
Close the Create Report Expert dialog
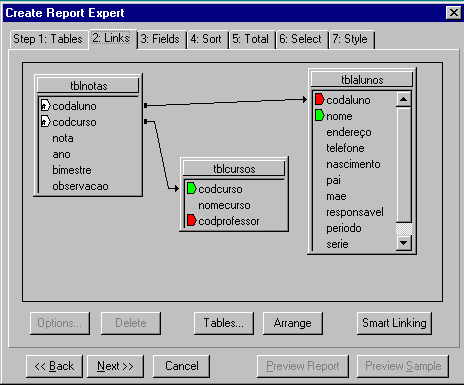coord(454,13)
